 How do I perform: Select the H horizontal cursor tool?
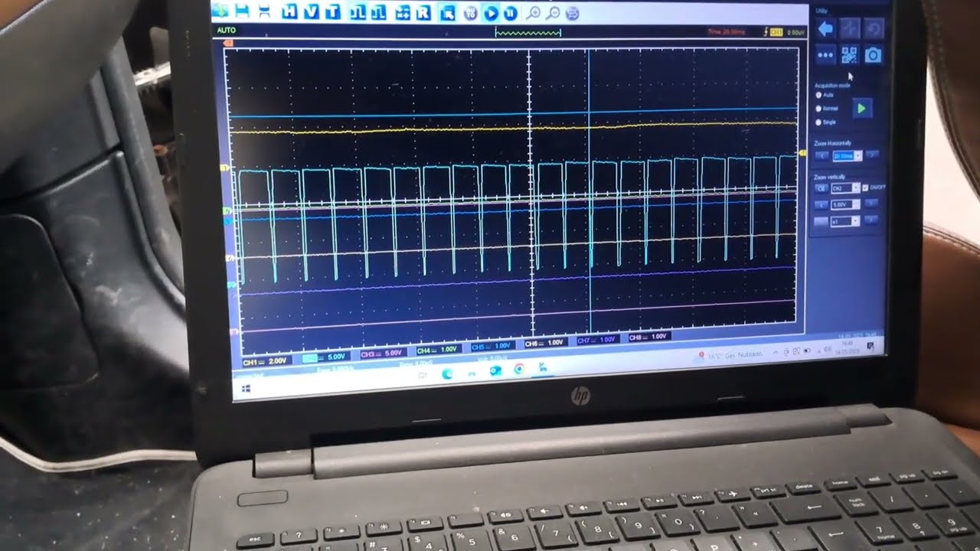click(289, 12)
